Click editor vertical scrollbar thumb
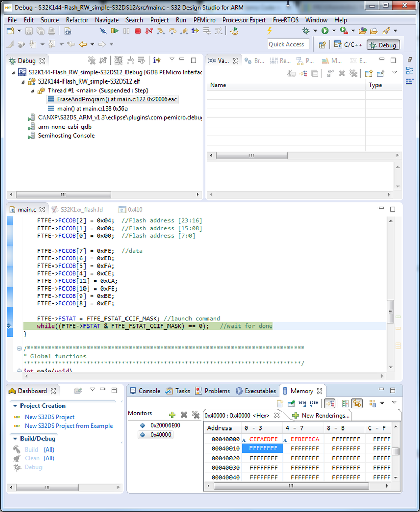 [390, 312]
